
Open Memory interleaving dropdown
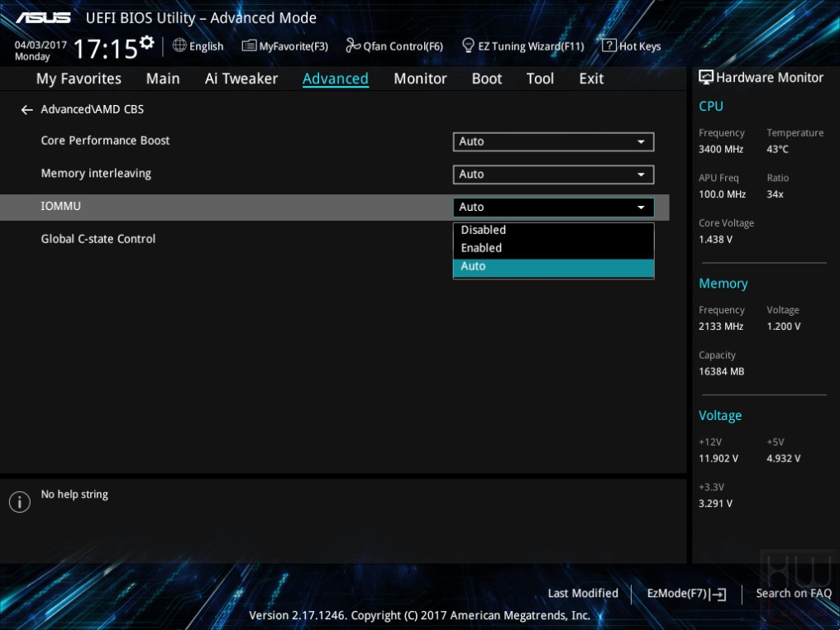coord(553,174)
